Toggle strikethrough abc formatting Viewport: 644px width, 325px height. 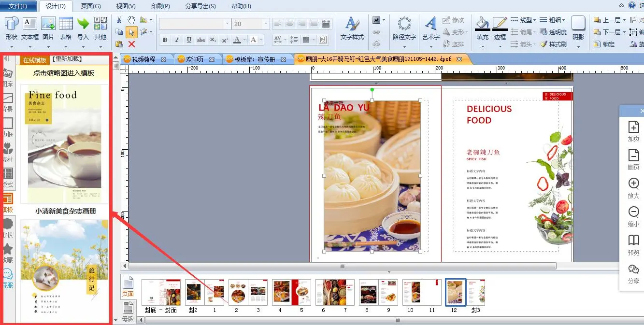[x=201, y=40]
